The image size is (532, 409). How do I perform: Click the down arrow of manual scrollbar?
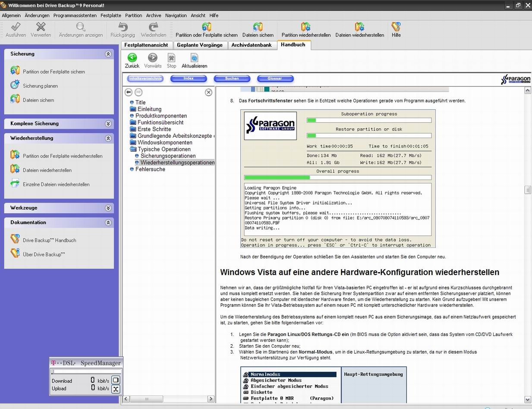pyautogui.click(x=527, y=399)
